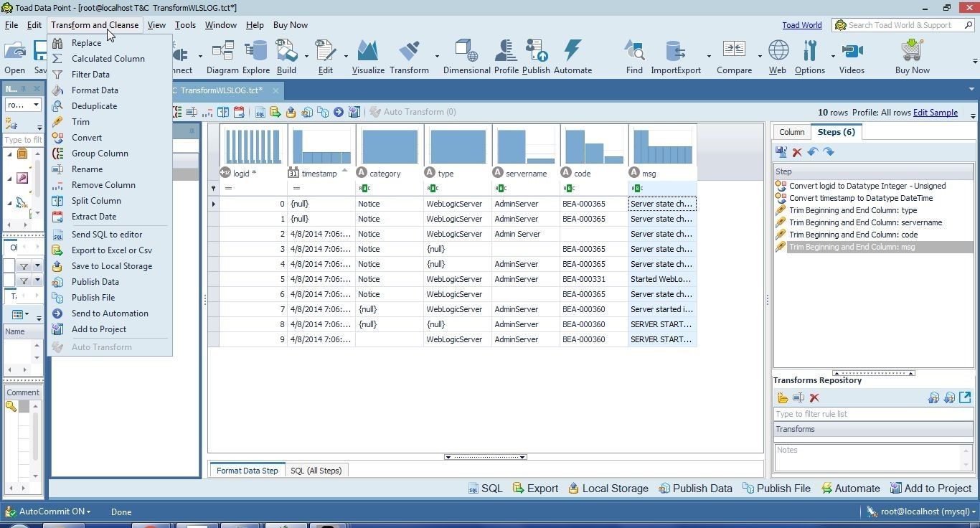This screenshot has width=980, height=528.
Task: Open the category column filter operator
Action: coord(364,189)
